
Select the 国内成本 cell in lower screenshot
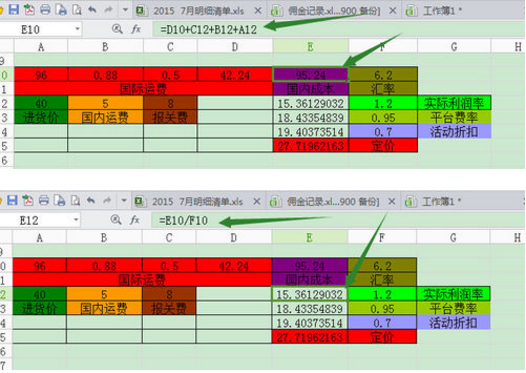tap(309, 280)
